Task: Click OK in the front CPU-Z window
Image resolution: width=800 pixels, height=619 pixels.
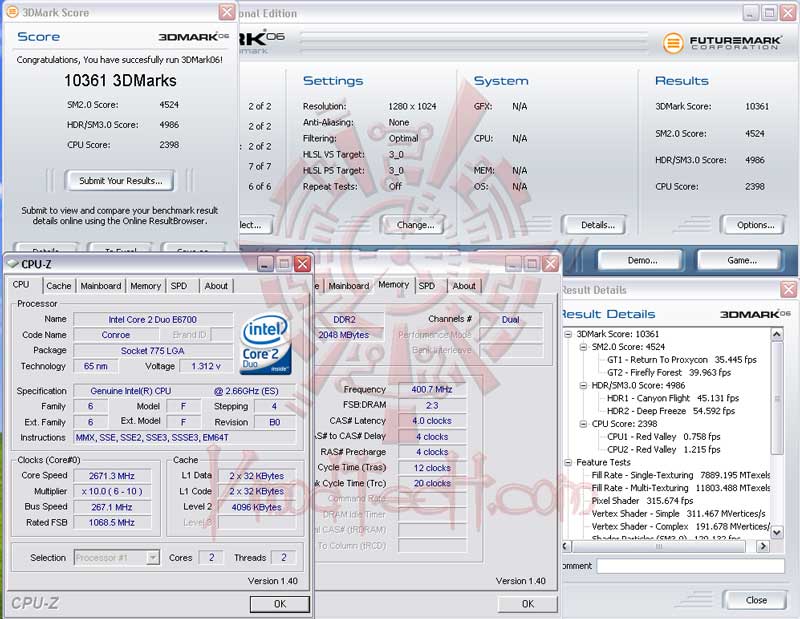Action: 280,604
